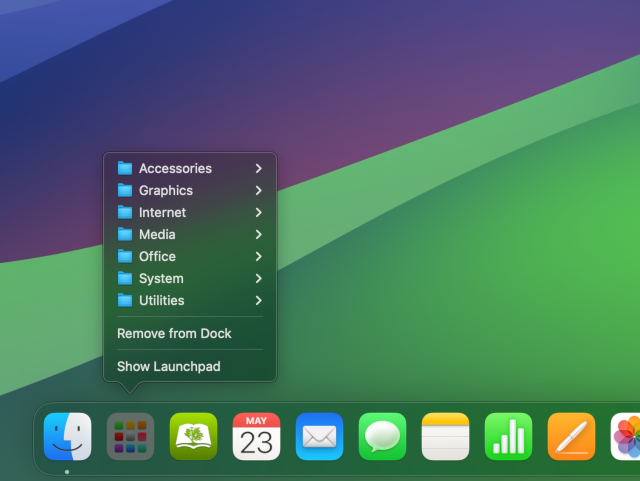Screen dimensions: 640x481
Task: Click the folder icon beside Accessories
Action: pos(125,168)
